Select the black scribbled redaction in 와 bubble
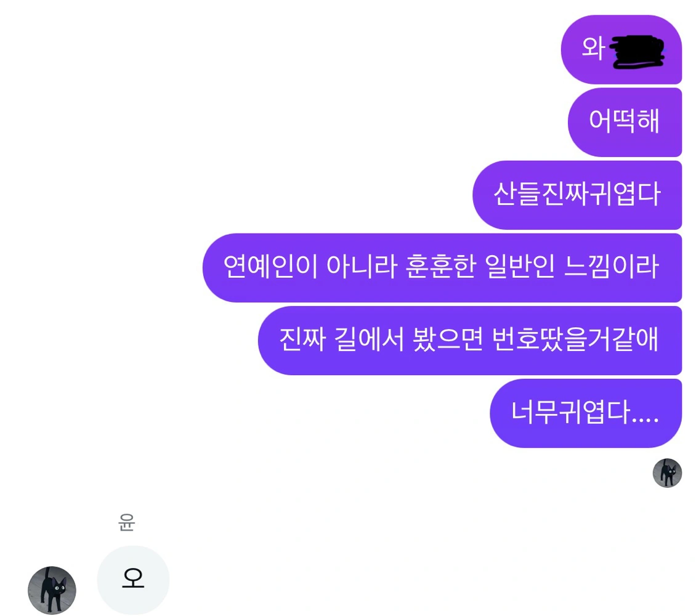The width and height of the screenshot is (696, 616). point(637,52)
